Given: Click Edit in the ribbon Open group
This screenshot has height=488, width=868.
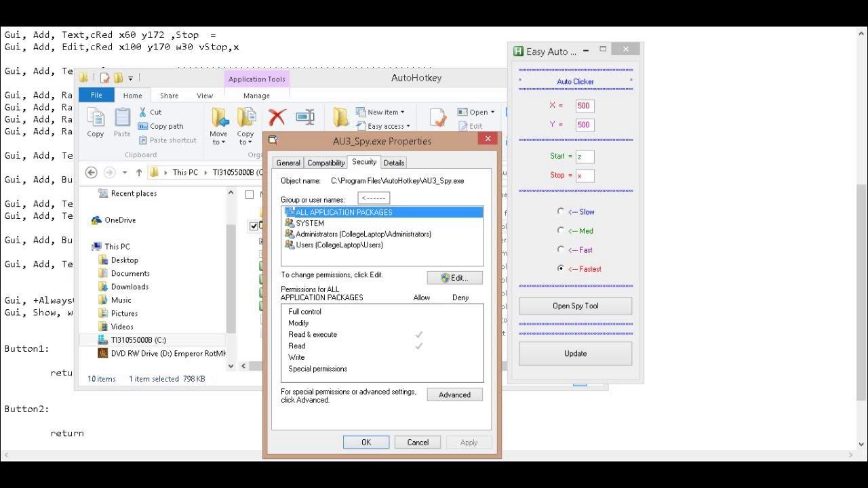Looking at the screenshot, I should (471, 126).
